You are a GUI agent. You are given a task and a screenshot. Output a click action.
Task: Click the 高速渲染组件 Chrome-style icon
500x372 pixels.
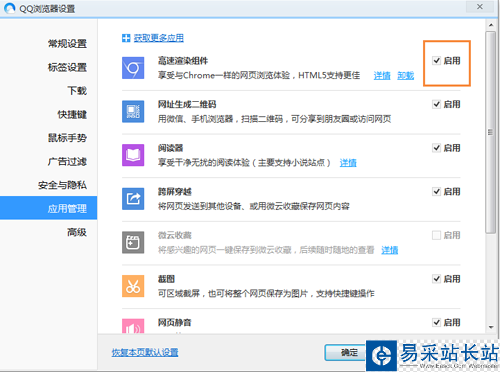(133, 68)
